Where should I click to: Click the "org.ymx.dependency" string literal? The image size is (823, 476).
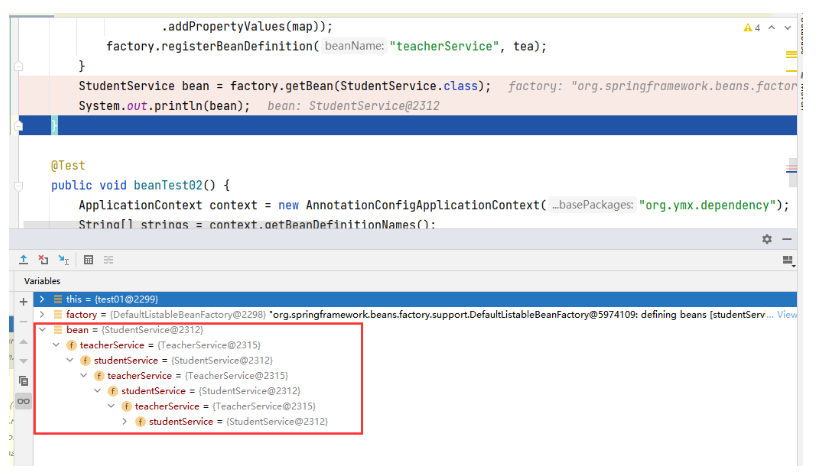pos(708,205)
